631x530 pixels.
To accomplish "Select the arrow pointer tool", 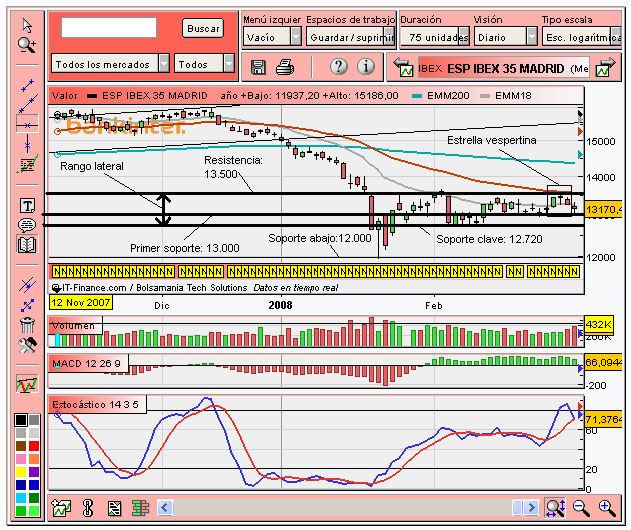I will 27,25.
